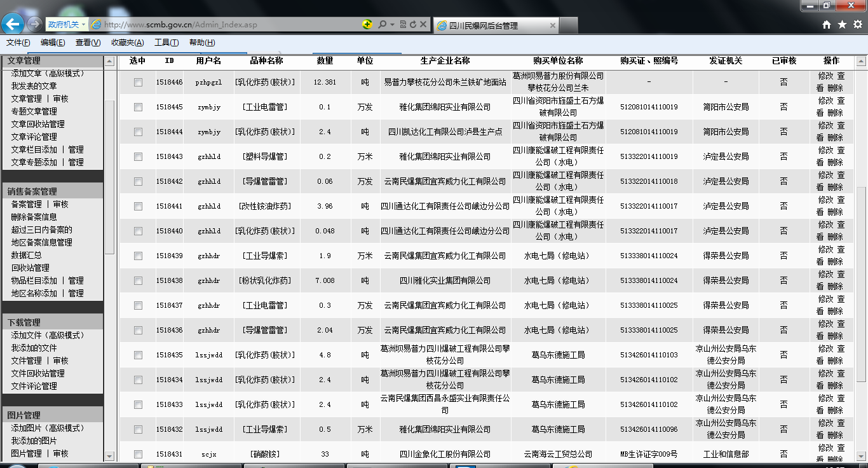Click the IE page icon beside the URL
868x468 pixels.
click(97, 24)
